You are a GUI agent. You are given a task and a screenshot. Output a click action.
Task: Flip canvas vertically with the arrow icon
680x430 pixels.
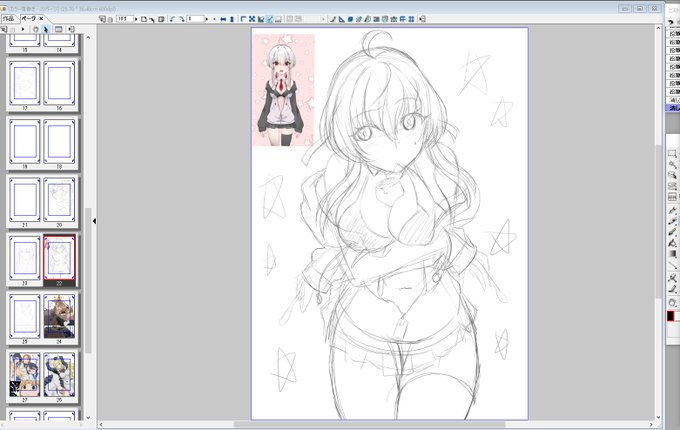click(x=232, y=19)
